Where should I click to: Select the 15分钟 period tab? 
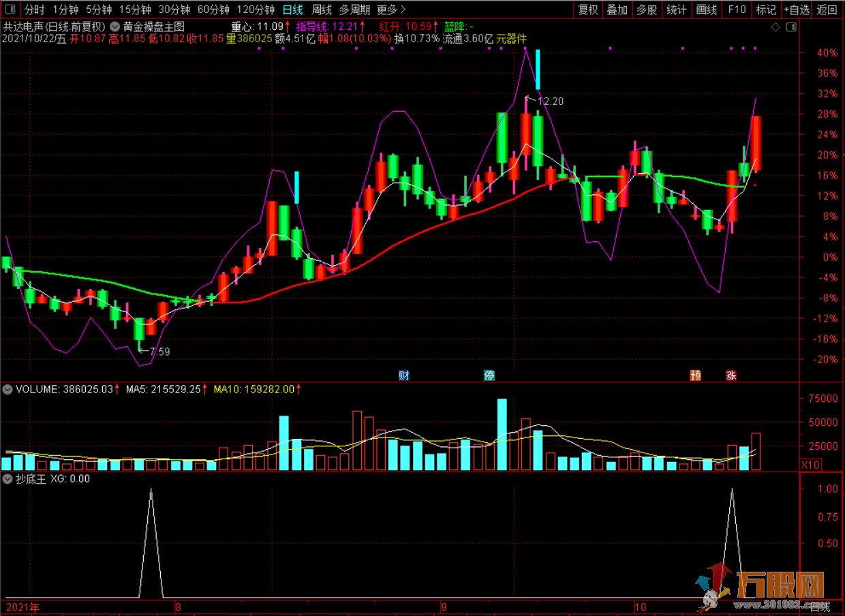pos(136,10)
